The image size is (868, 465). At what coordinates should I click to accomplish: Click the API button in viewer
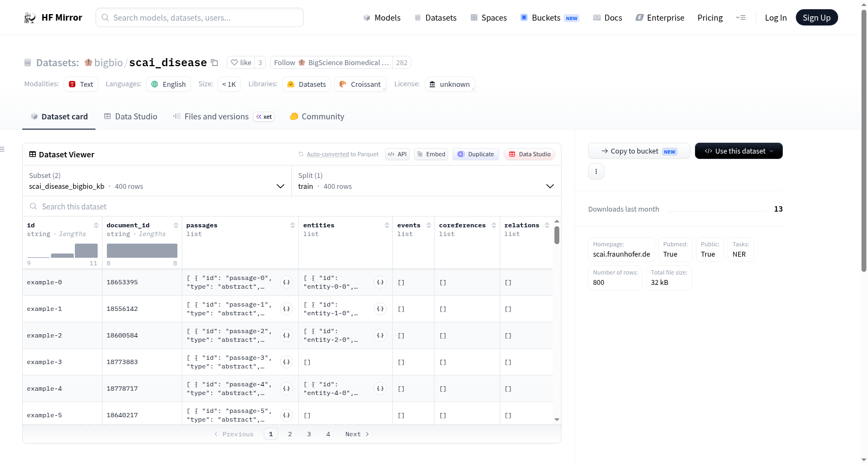[x=397, y=154]
